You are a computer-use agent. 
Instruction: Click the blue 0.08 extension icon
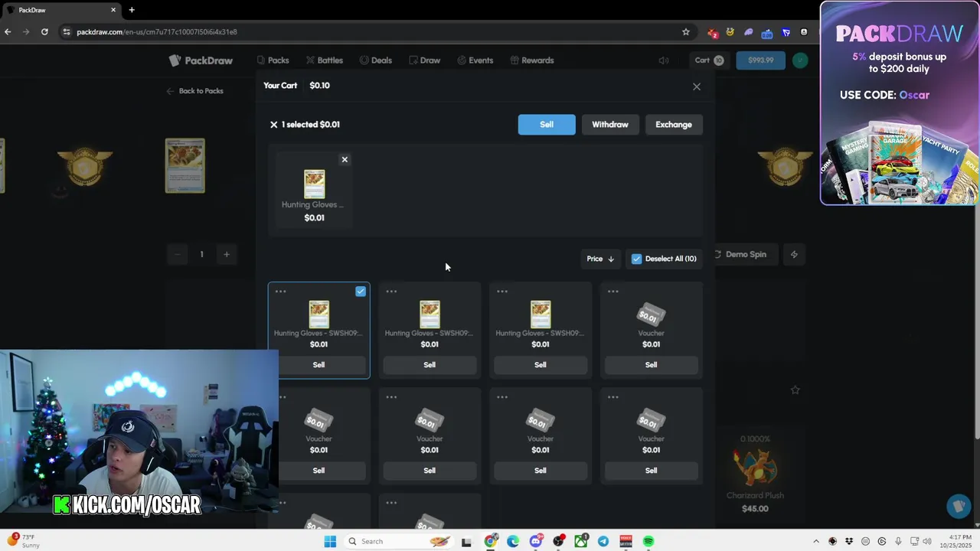(767, 32)
